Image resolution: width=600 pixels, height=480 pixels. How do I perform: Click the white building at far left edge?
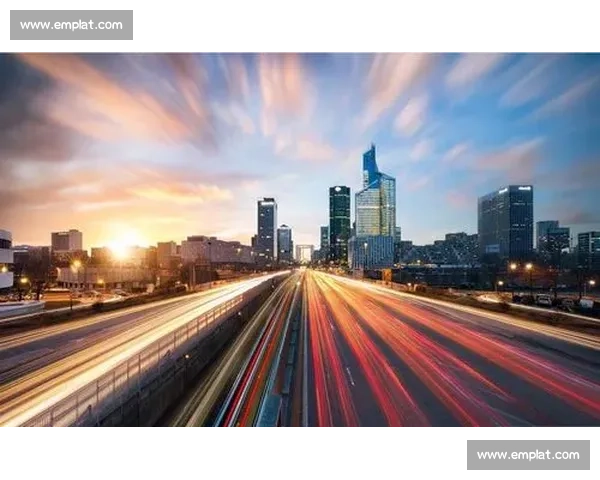coord(6,260)
